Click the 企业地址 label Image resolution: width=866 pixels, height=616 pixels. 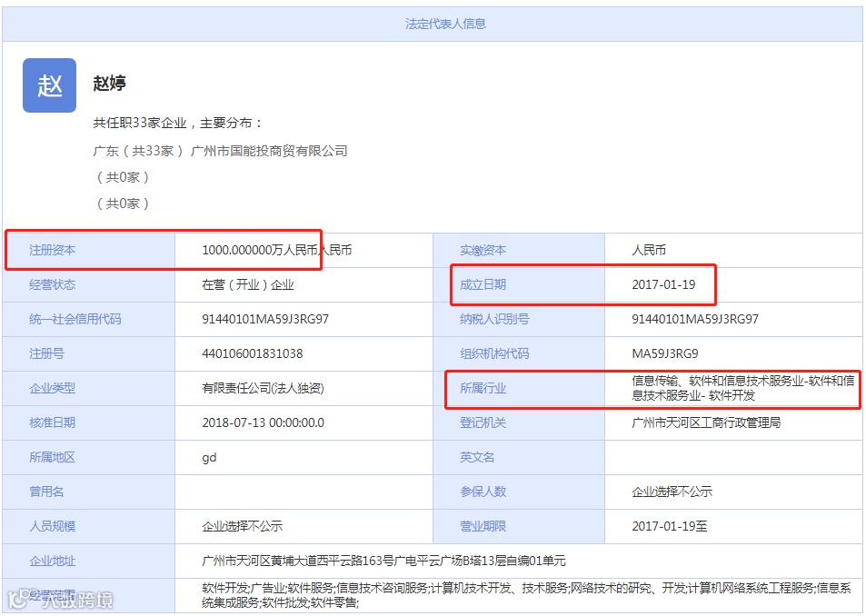coord(53,561)
